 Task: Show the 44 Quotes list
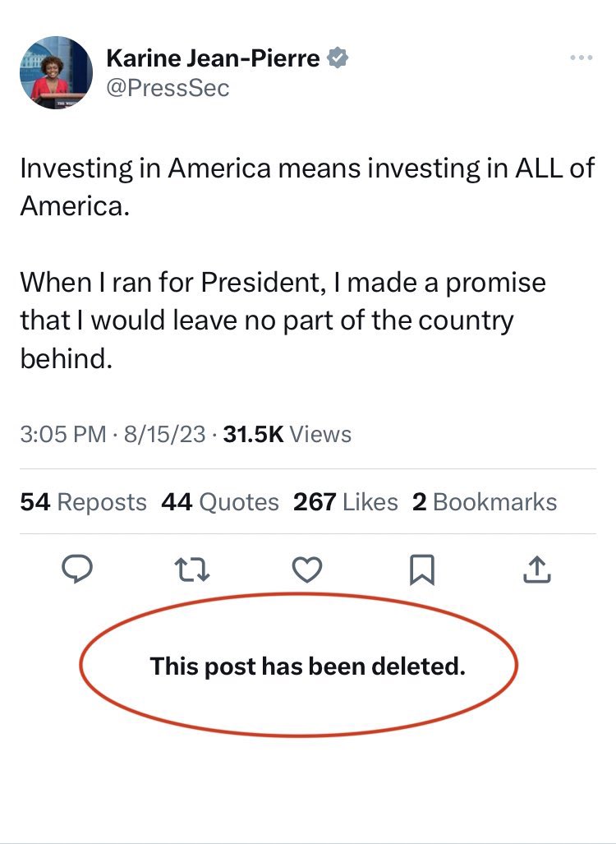(220, 502)
